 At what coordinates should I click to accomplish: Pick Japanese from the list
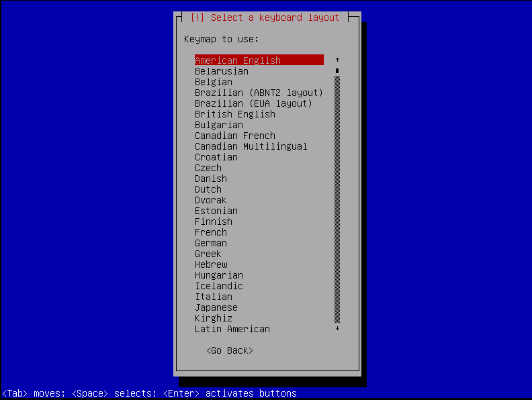click(x=216, y=307)
